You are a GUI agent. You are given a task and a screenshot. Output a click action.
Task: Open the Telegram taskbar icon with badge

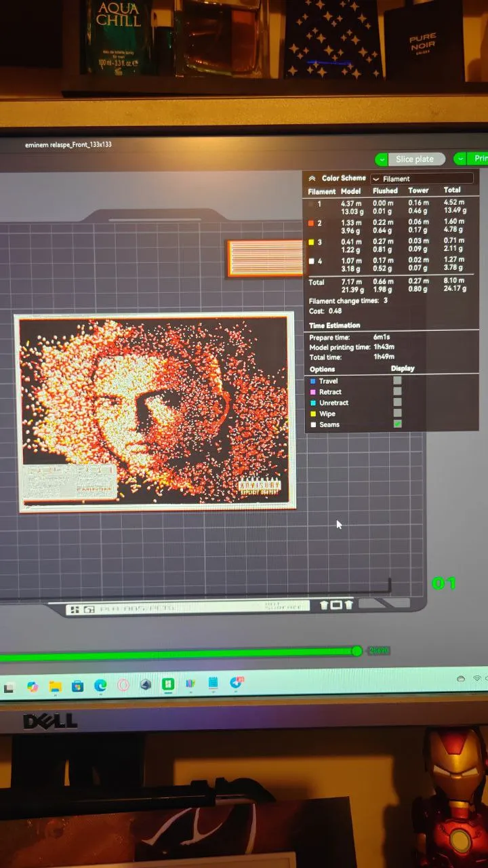coord(236,682)
